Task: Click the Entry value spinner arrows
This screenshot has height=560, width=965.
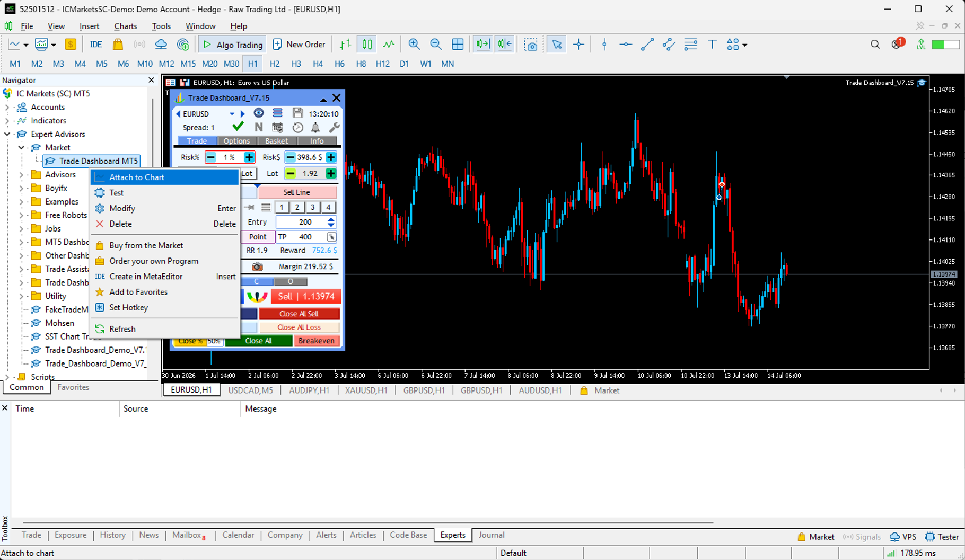Action: [331, 222]
